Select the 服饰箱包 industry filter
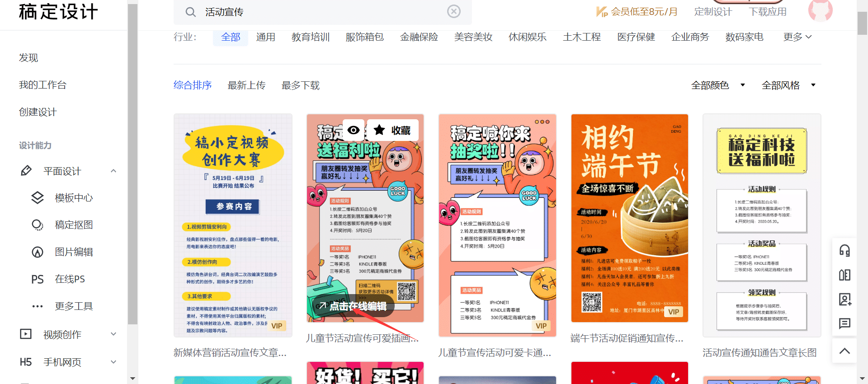The image size is (868, 384). click(364, 37)
